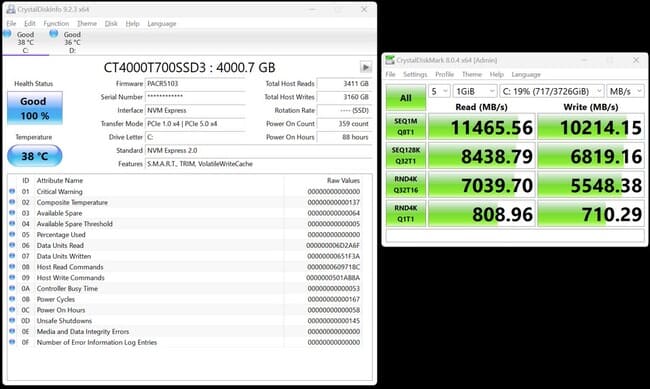
Task: Click the status dot for Data Units Read
Action: [x=12, y=245]
